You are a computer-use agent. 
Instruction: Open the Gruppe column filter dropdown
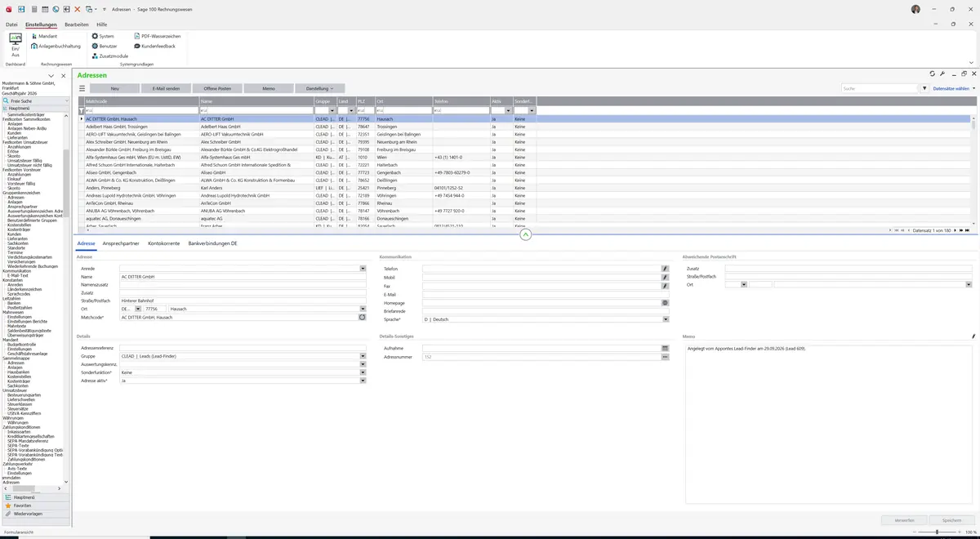tap(332, 110)
